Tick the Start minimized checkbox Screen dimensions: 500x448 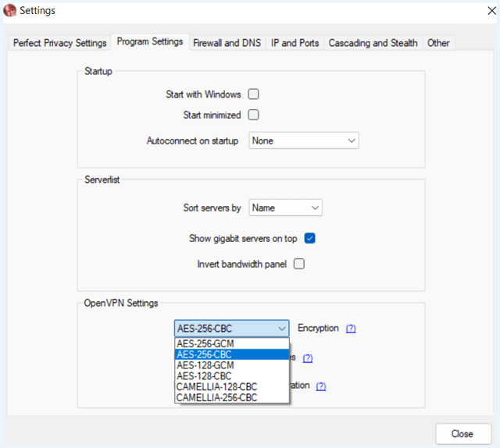coord(253,115)
